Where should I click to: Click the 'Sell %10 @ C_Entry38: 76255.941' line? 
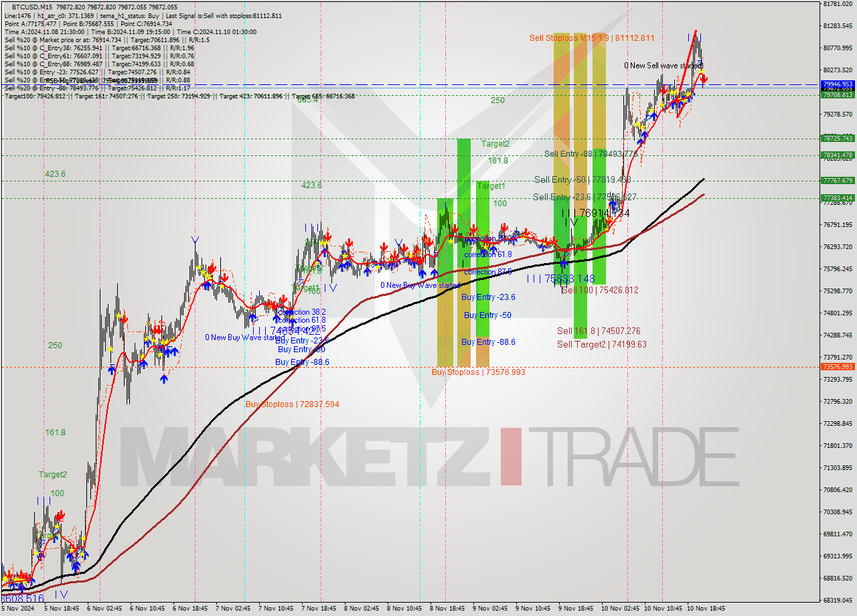[54, 48]
